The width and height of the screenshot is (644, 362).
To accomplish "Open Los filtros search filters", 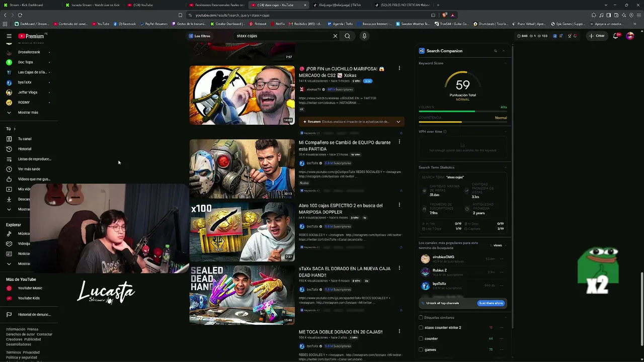I will (x=200, y=36).
